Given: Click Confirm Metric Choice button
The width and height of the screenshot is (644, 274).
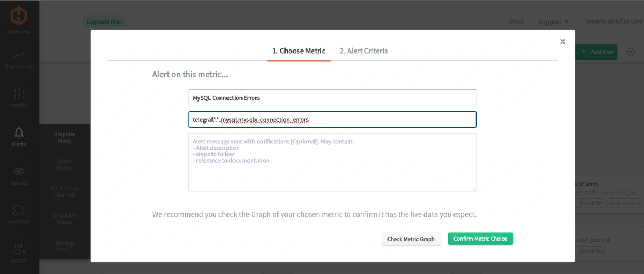Looking at the screenshot, I should tap(480, 239).
